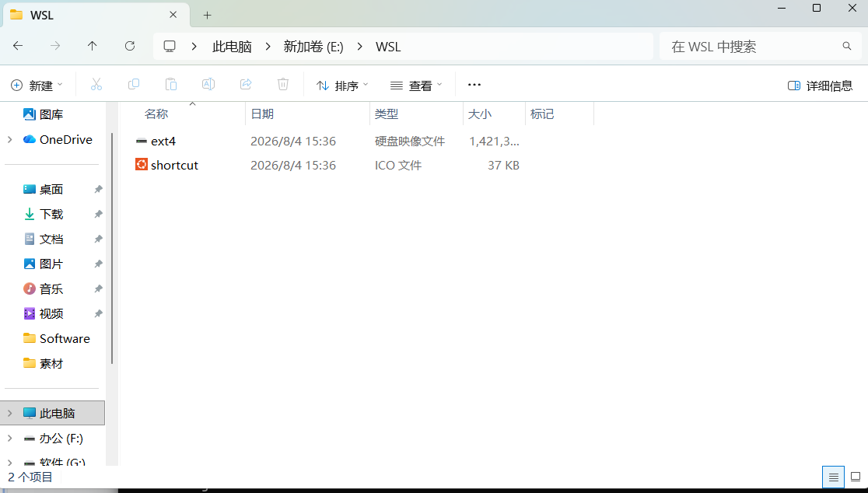The image size is (868, 493).
Task: Unpin 文档 using its pin icon
Action: pos(98,239)
